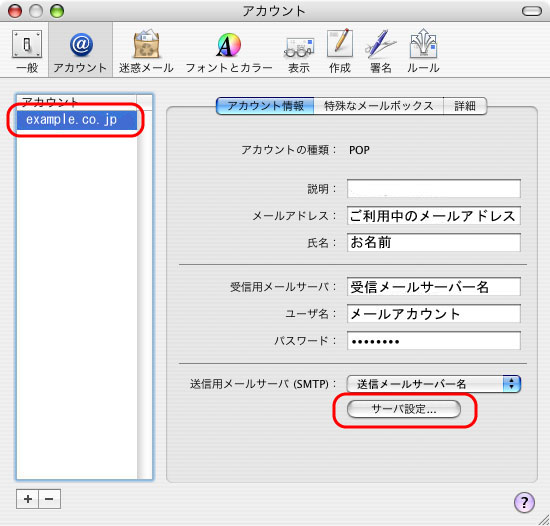Screen dimensions: 550x526
Task: Click the 説明 description input field
Action: tap(434, 189)
